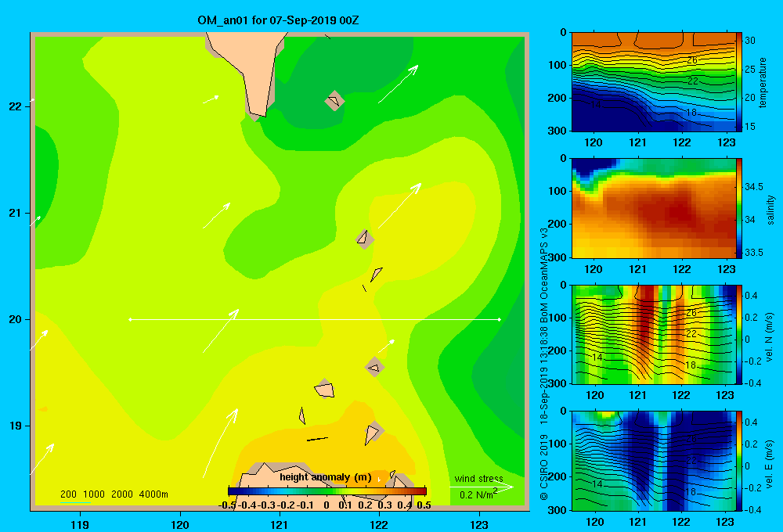Click the CSIRO BoM OceanMAPS copyright text
Screen dimensions: 783x532
[544, 363]
